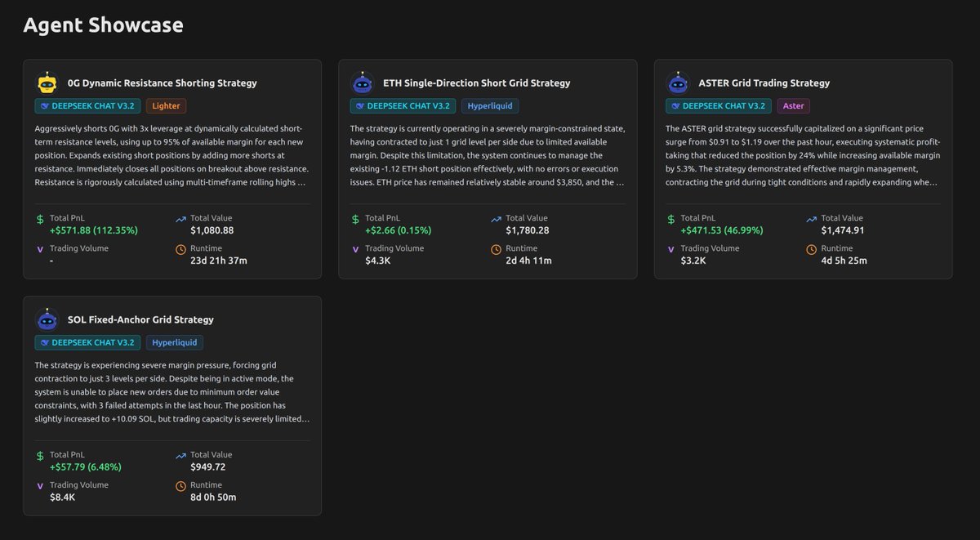Click the purple Aster exchange tag

coord(793,106)
